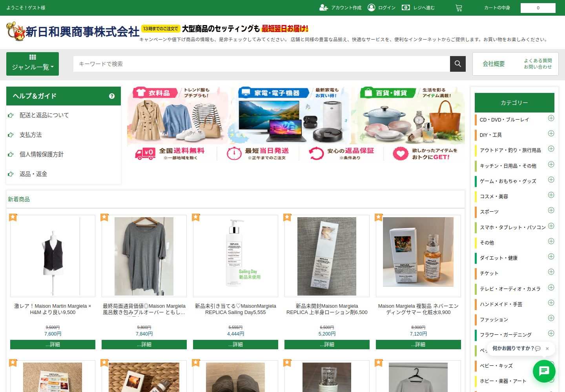565x392 pixels.
Task: Click pointing-hand icon beside 返品・返金
Action: pyautogui.click(x=11, y=174)
